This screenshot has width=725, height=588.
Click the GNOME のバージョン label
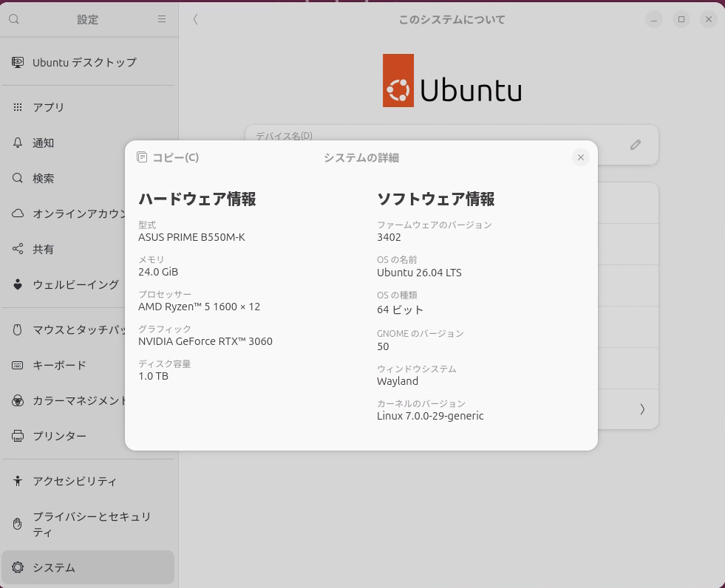[x=420, y=334]
